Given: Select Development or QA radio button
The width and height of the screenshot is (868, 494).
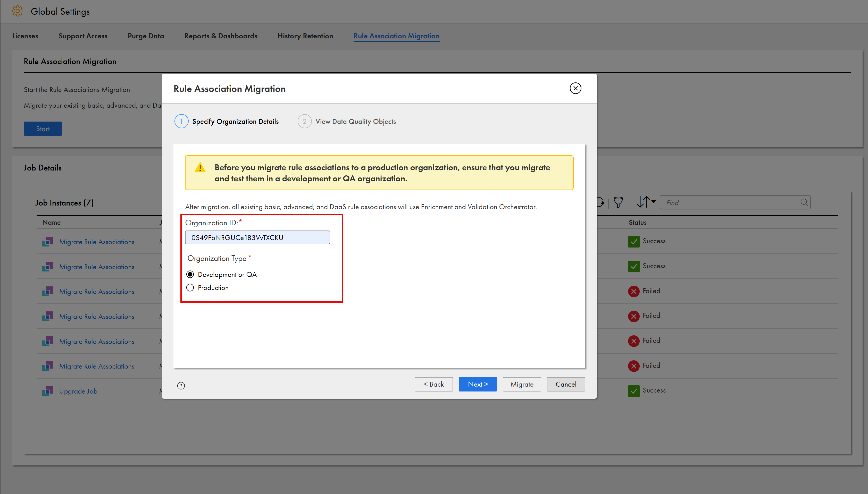Looking at the screenshot, I should pos(190,274).
